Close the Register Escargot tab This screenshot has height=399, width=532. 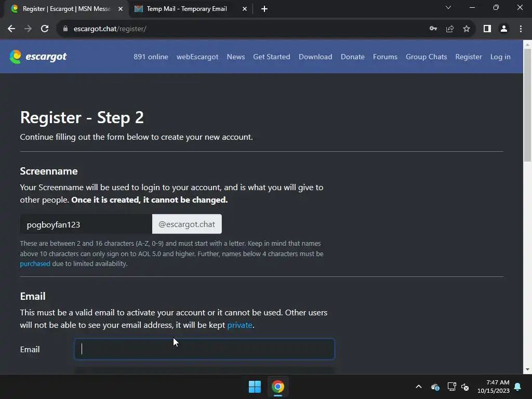pos(121,9)
